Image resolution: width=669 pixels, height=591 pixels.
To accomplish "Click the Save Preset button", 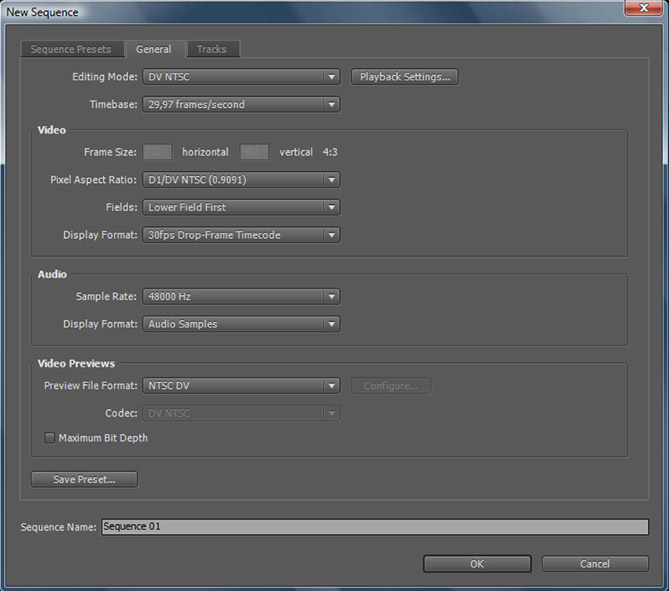I will [84, 480].
